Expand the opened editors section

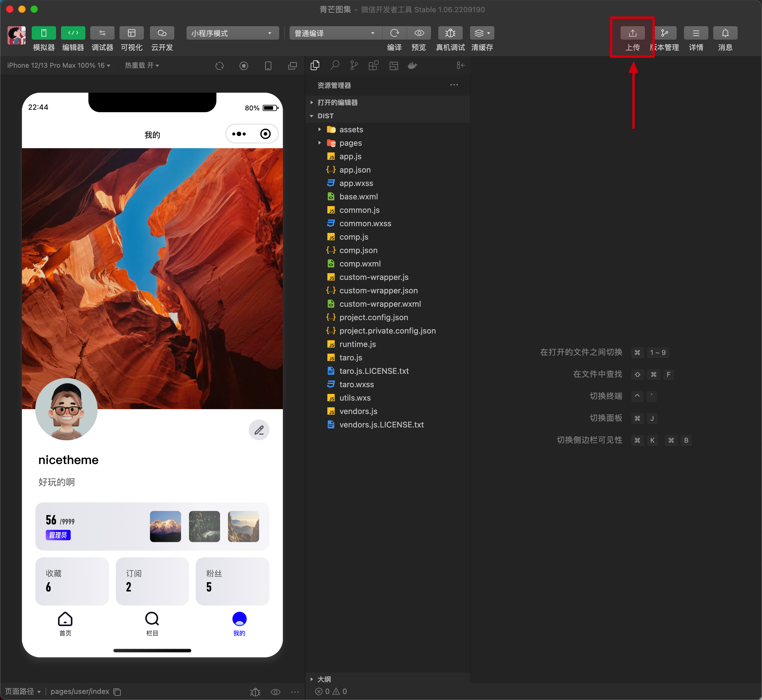387,102
